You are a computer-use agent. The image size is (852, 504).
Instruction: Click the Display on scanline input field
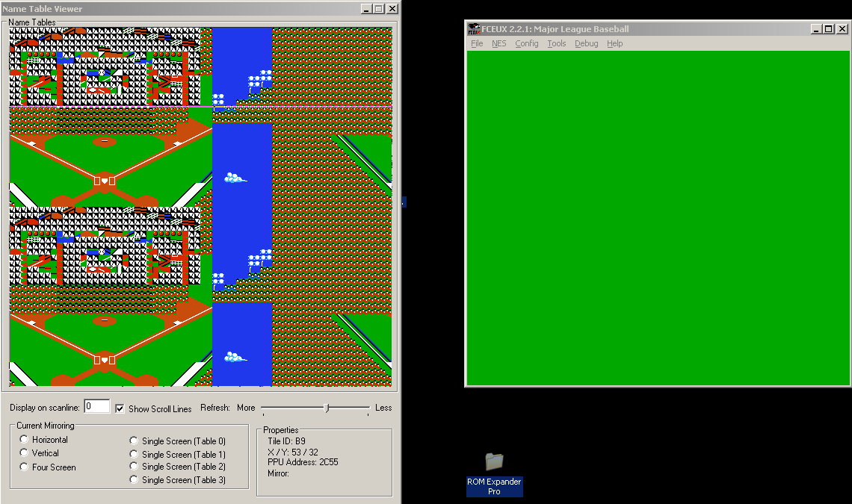coord(96,406)
